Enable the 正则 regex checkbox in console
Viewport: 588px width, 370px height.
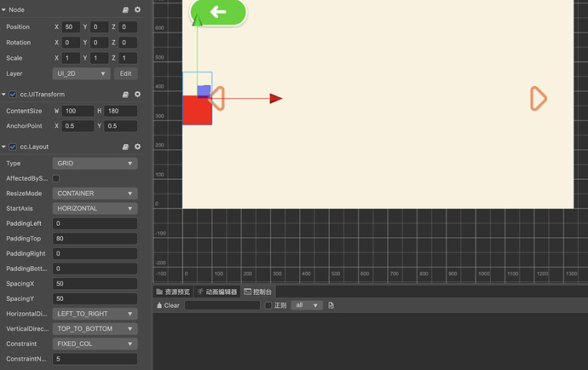coord(268,305)
